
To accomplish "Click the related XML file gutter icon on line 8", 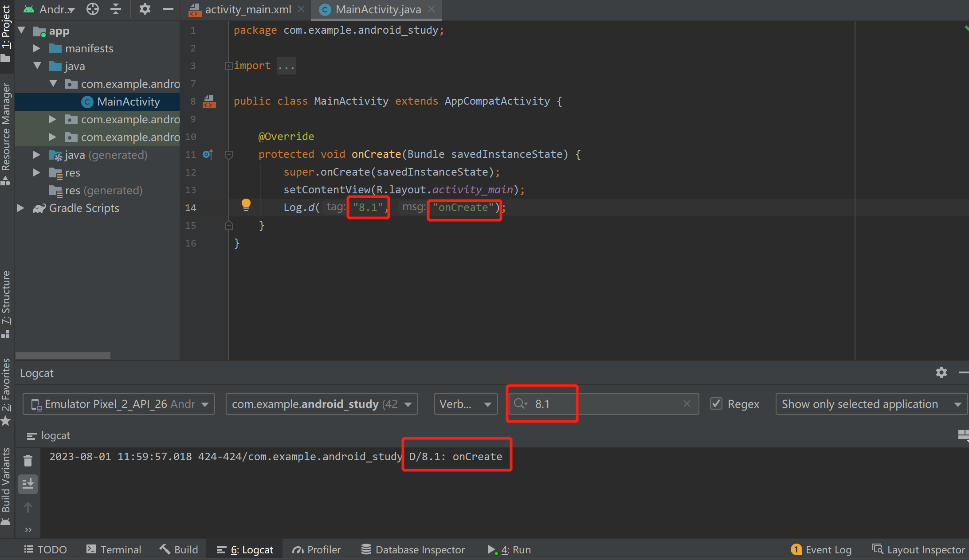I will [209, 102].
